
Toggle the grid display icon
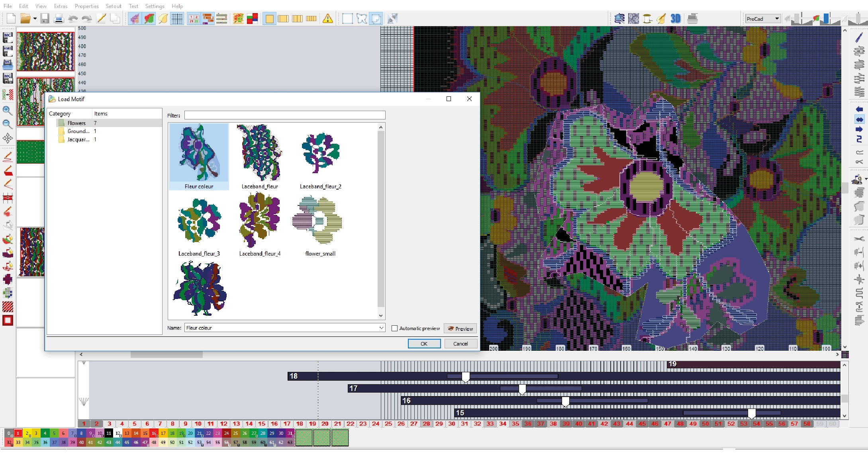pos(177,18)
